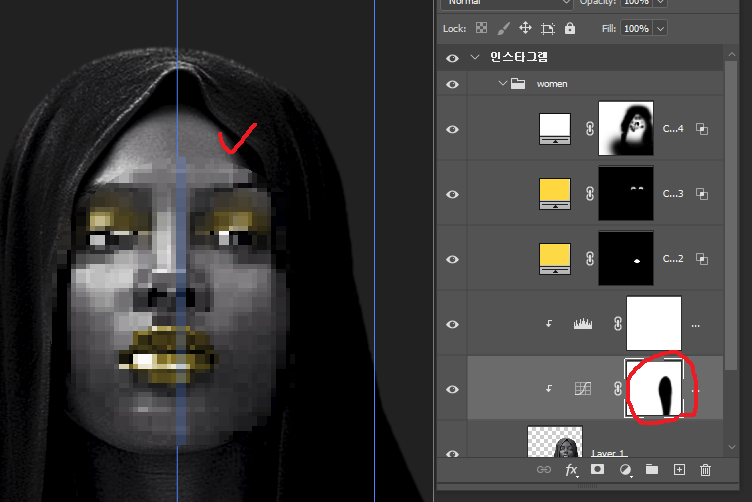Select the Levels adjustment icon
Screen dimensions: 752x502
(583, 324)
